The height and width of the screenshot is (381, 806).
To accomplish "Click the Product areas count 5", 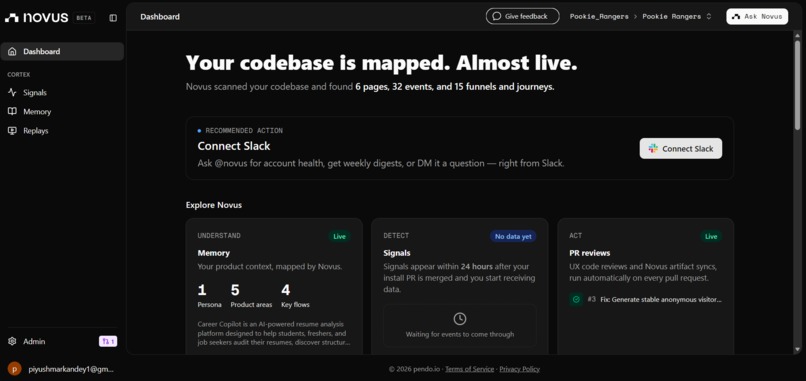I will tap(235, 291).
